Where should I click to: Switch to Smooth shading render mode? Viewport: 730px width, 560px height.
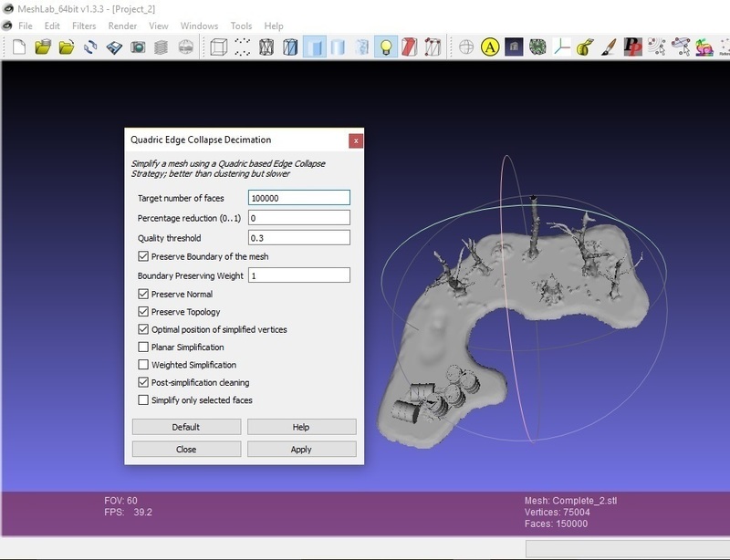(361, 47)
